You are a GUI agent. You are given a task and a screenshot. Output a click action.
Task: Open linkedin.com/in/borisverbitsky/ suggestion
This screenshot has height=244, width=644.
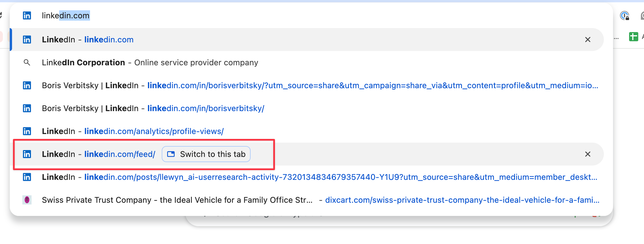click(307, 108)
